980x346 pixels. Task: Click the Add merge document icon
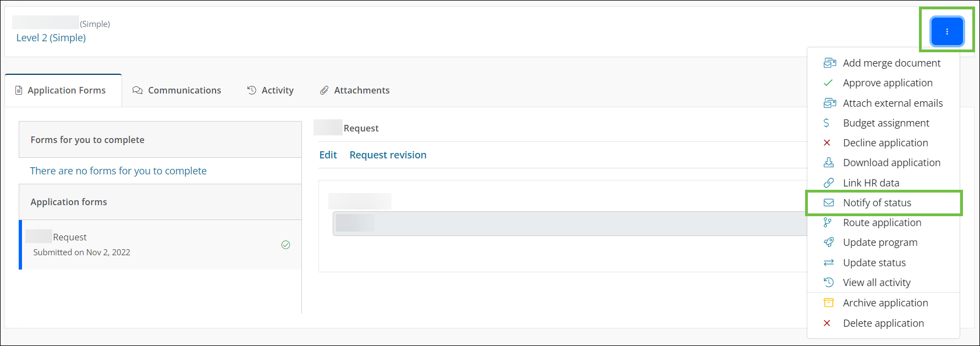point(829,63)
